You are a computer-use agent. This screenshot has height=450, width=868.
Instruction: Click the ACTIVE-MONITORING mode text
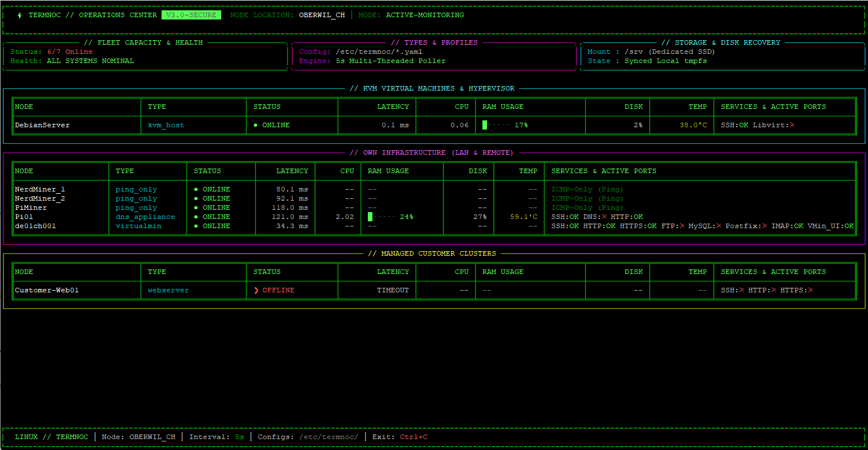[425, 15]
